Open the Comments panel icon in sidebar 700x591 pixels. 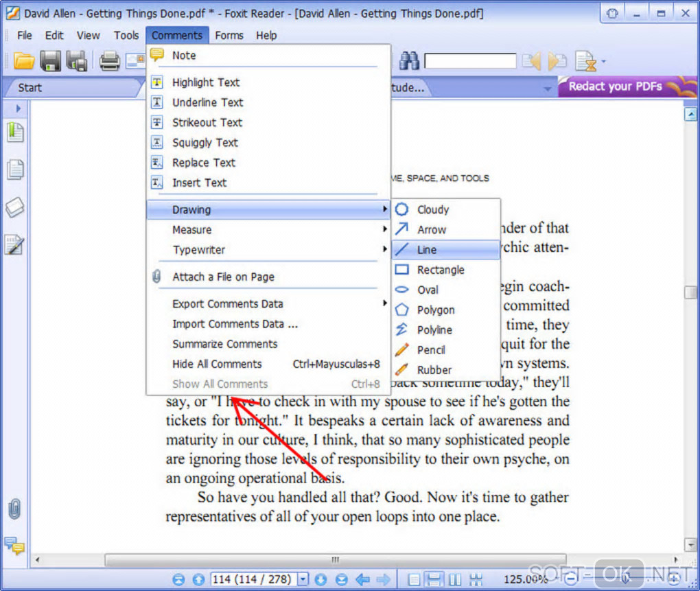pyautogui.click(x=14, y=546)
